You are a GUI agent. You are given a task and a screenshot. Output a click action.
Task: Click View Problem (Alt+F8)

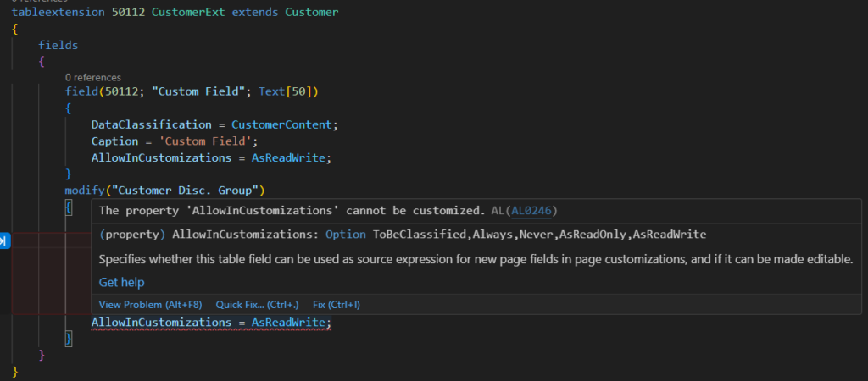click(149, 304)
